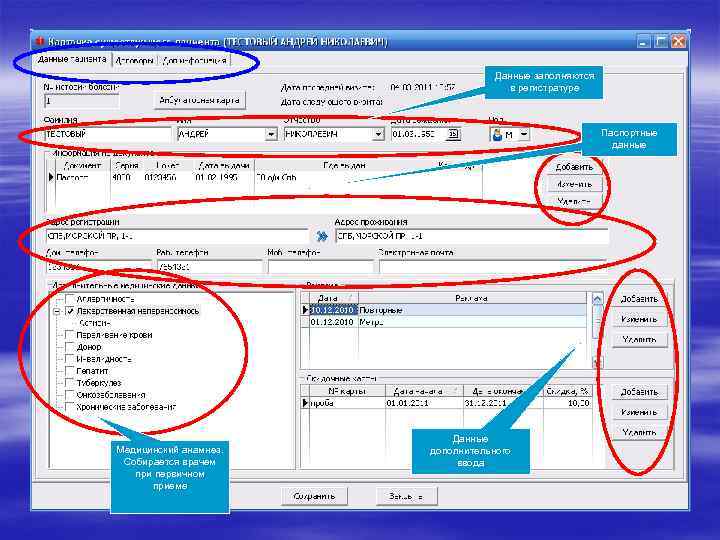
Task: Collapse the Лекарственная непереносимость tree node
Action: coord(57,311)
